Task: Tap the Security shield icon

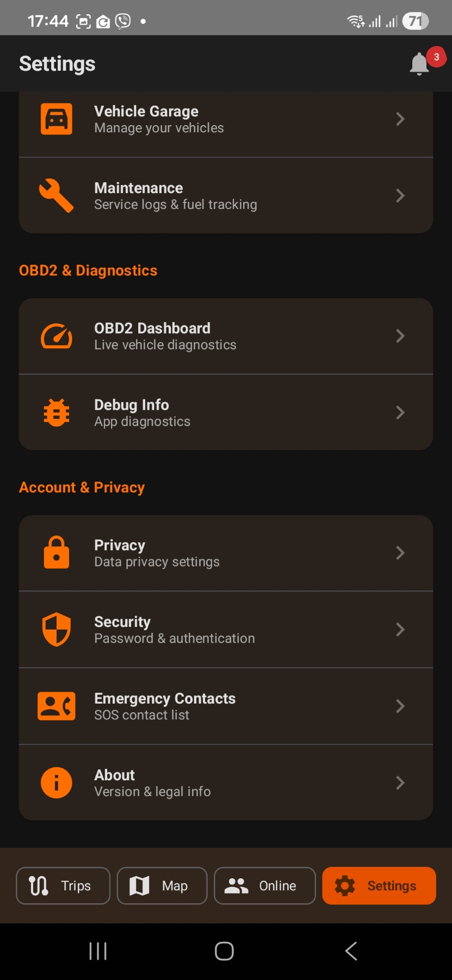Action: 57,630
